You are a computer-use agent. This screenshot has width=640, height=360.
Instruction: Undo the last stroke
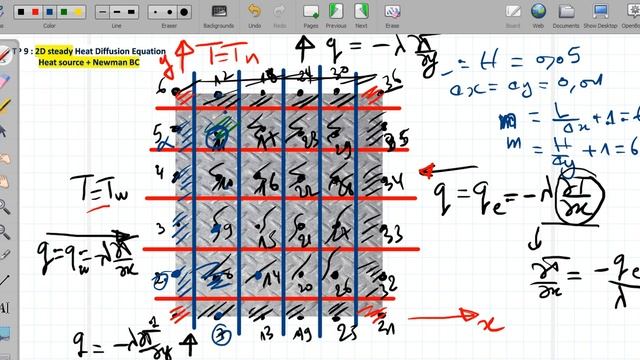254,16
